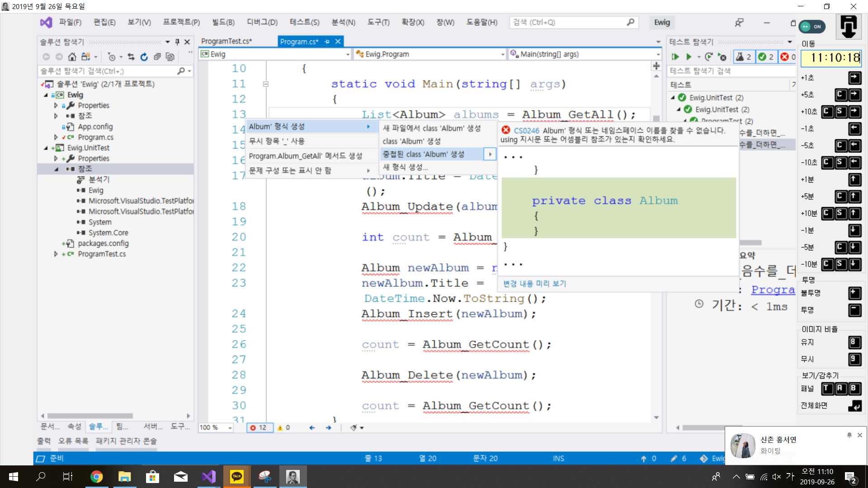Viewport: 868px width, 488px height.
Task: Click the blue Refresh icon in Solution Explorer
Action: click(x=144, y=57)
